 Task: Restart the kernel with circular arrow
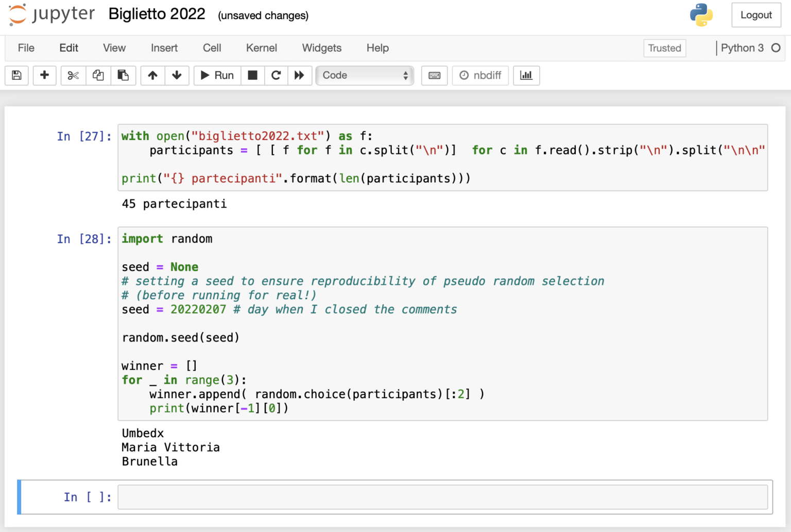[276, 75]
